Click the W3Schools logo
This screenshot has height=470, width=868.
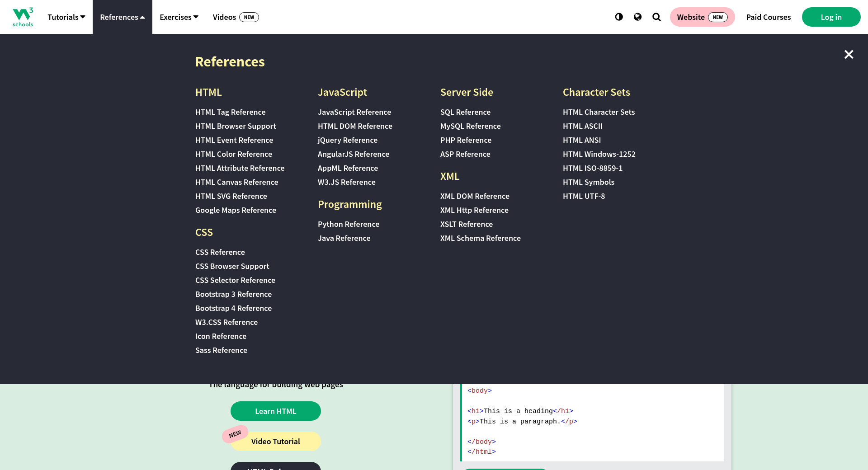pyautogui.click(x=23, y=17)
